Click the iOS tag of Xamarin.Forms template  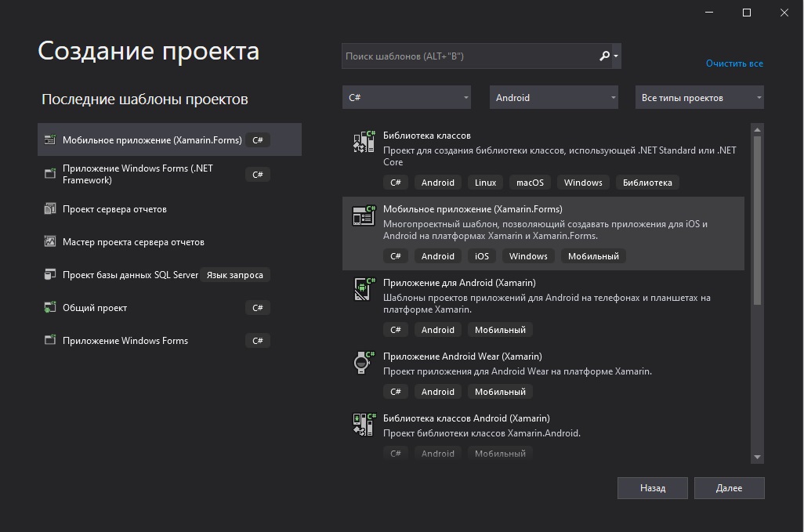(481, 255)
